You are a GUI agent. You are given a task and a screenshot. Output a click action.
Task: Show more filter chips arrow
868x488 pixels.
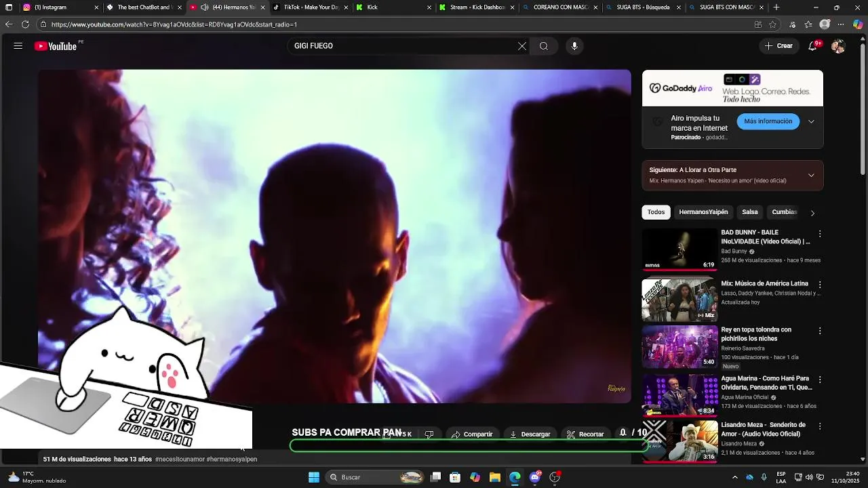coord(812,213)
